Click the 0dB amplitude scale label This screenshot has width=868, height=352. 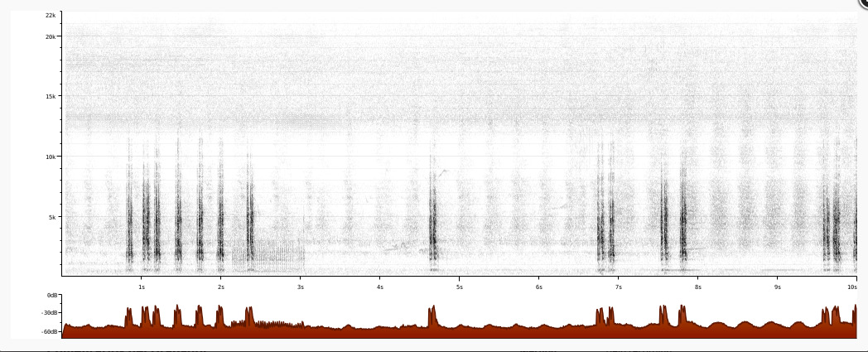[x=51, y=297]
